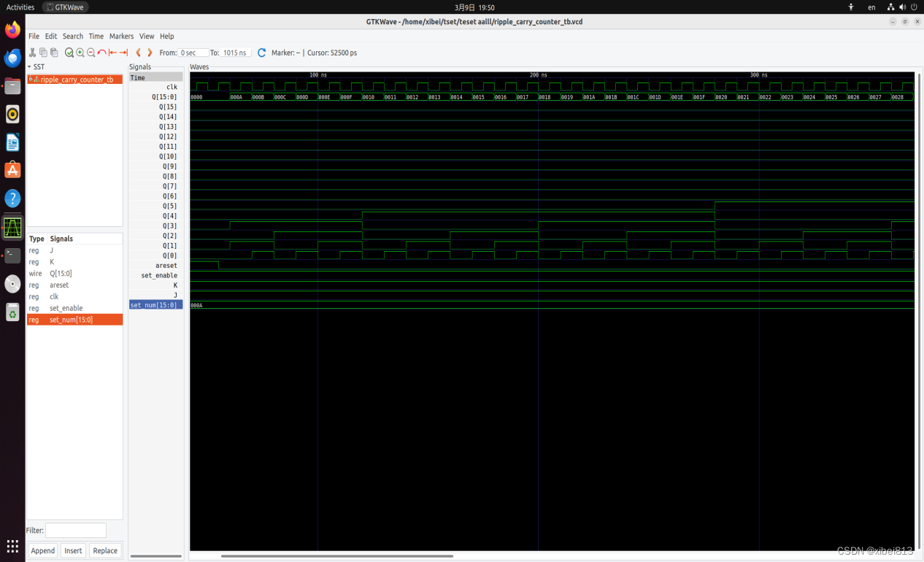Open the Terminal dock icon

pyautogui.click(x=12, y=255)
